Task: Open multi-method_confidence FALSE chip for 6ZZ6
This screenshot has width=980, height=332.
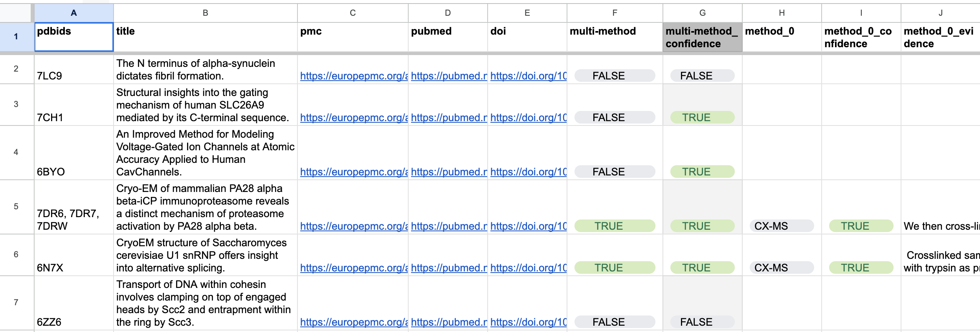Action: point(702,322)
